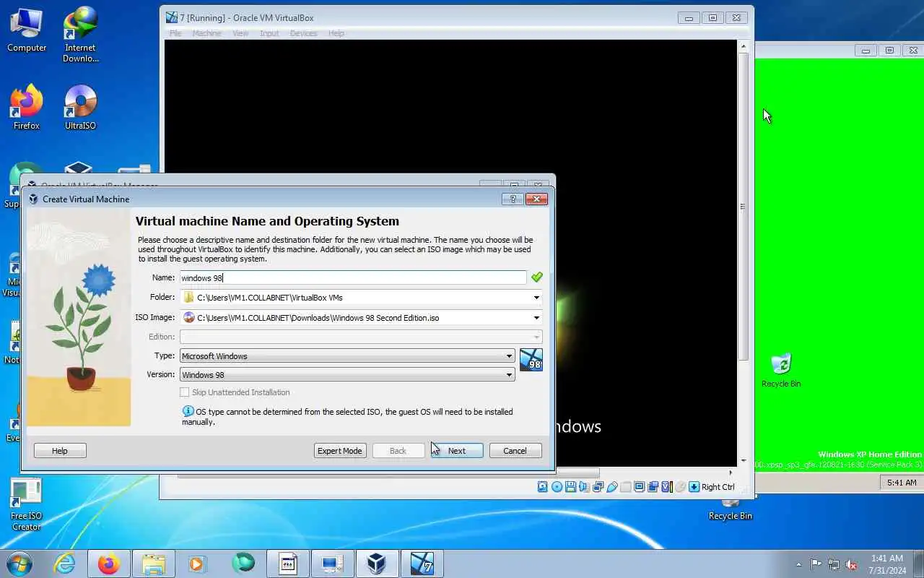The image size is (924, 578).
Task: Click Windows 7 taskbar clock 1:41 AM
Action: (x=887, y=564)
